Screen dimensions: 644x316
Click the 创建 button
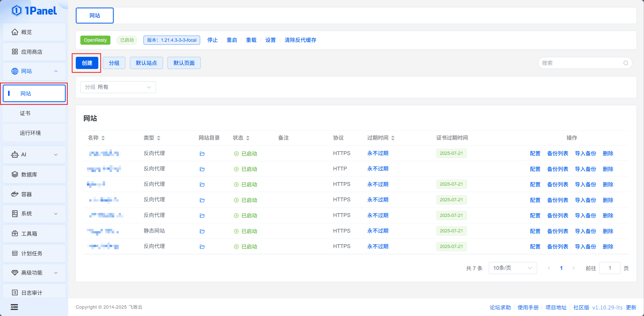click(87, 63)
